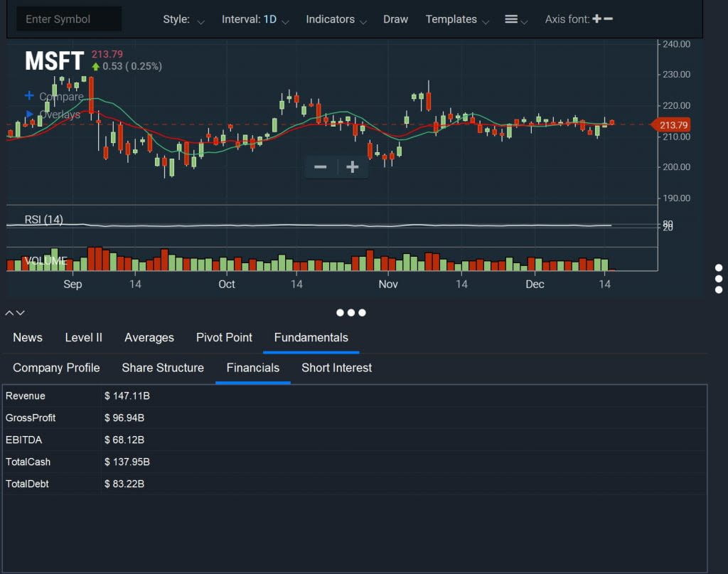Screen dimensions: 728x574
Task: Open the hamburger lines chart menu
Action: tap(516, 19)
